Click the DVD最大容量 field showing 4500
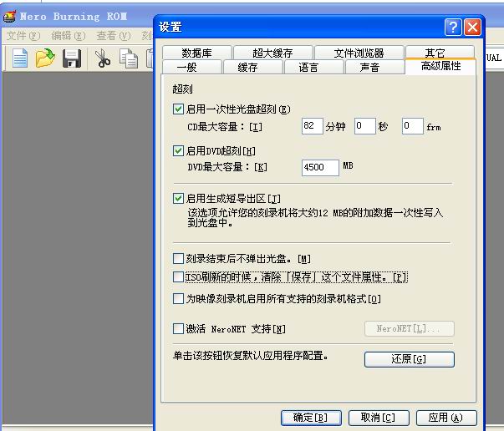 click(320, 168)
